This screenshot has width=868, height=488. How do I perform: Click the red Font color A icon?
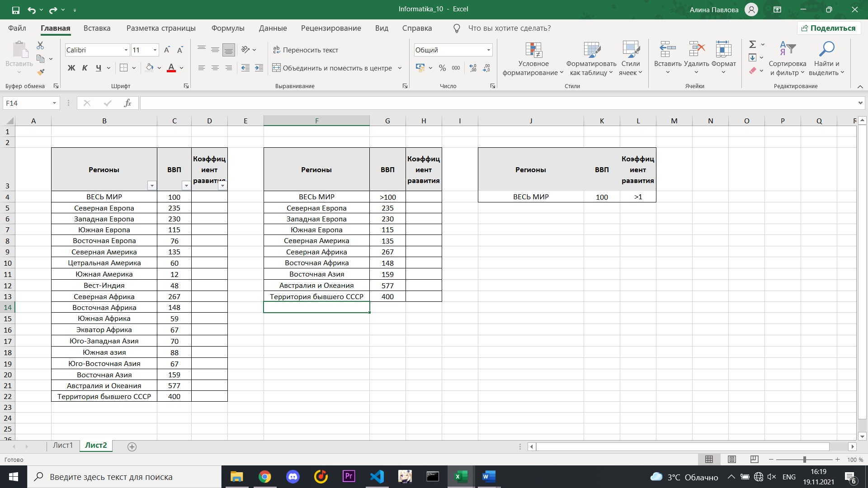tap(171, 68)
